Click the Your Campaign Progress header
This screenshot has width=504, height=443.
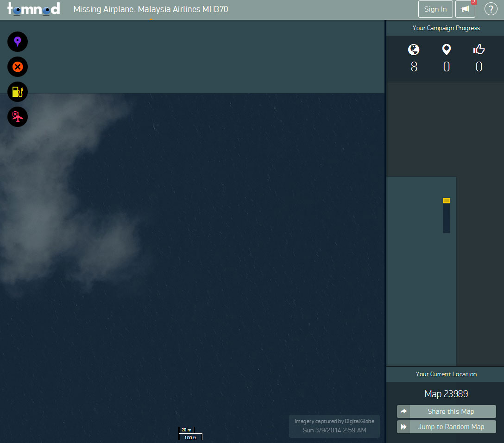click(446, 28)
